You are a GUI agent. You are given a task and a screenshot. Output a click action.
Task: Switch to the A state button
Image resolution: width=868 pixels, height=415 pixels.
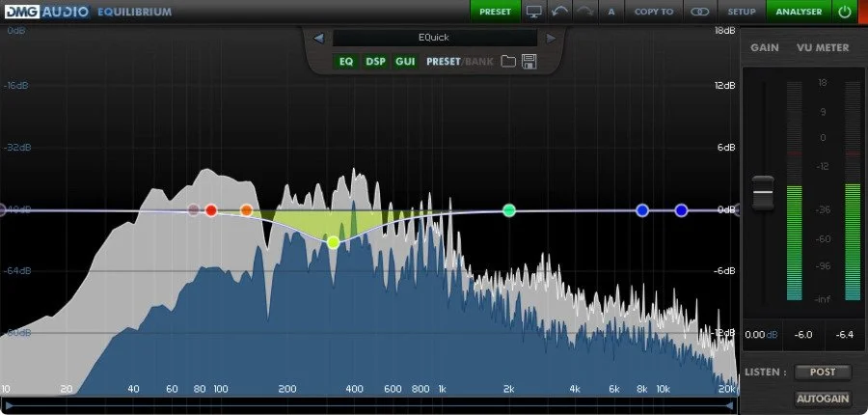(611, 12)
